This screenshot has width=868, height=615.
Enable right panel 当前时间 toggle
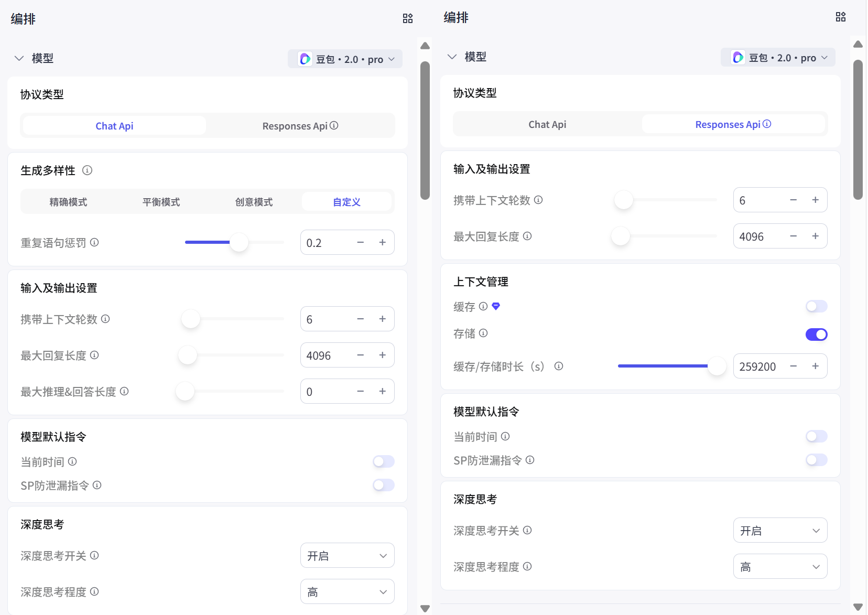pyautogui.click(x=817, y=436)
